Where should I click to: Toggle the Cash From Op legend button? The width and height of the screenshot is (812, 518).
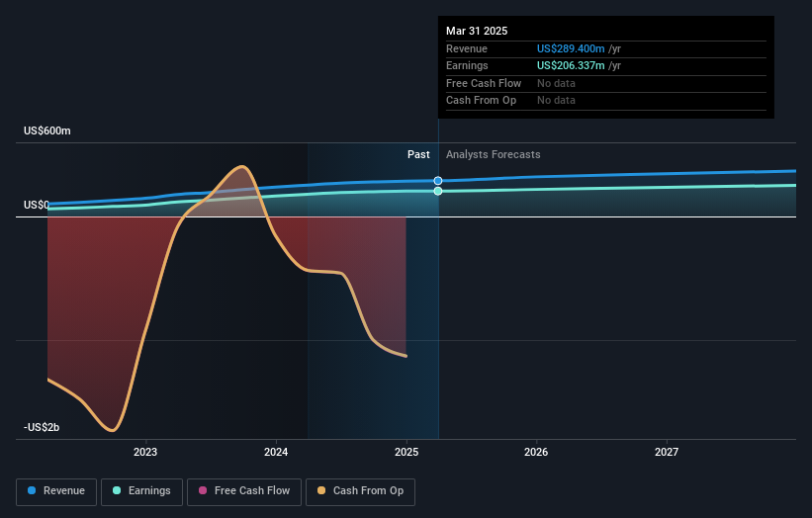click(x=360, y=491)
